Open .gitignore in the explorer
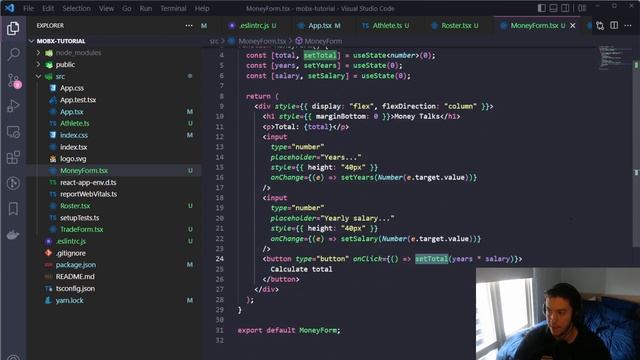The image size is (640, 360). [x=71, y=253]
